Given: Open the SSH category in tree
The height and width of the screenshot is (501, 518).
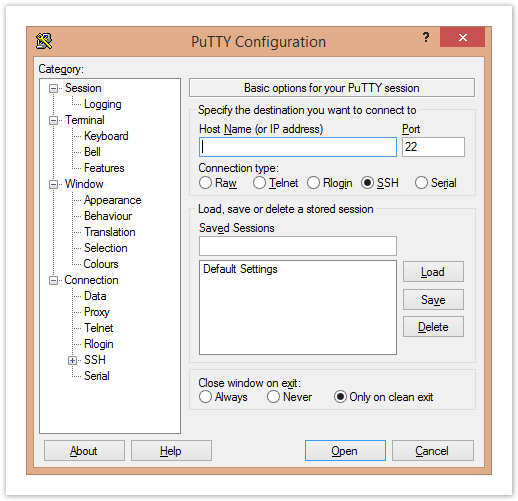Looking at the screenshot, I should (95, 360).
